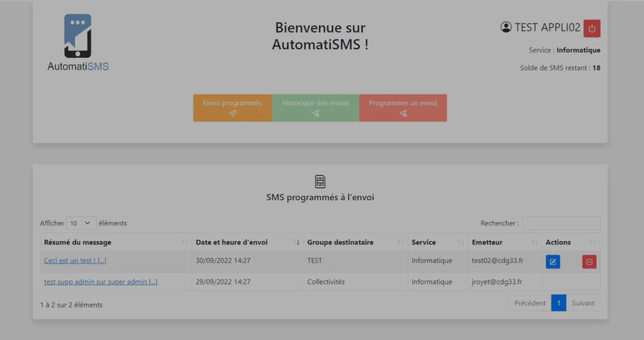Click the red logout power icon
The width and height of the screenshot is (644, 340).
(x=592, y=29)
